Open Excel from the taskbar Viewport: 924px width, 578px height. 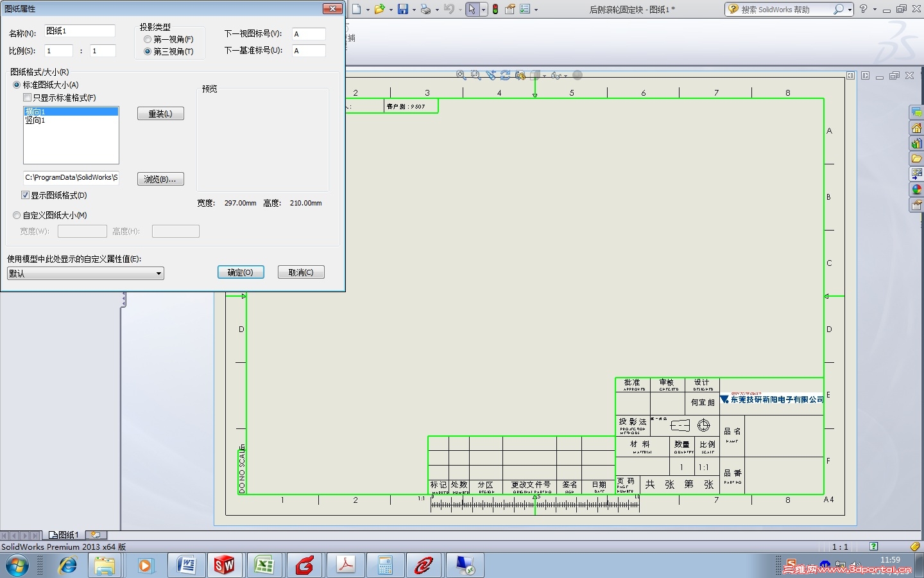coord(264,565)
